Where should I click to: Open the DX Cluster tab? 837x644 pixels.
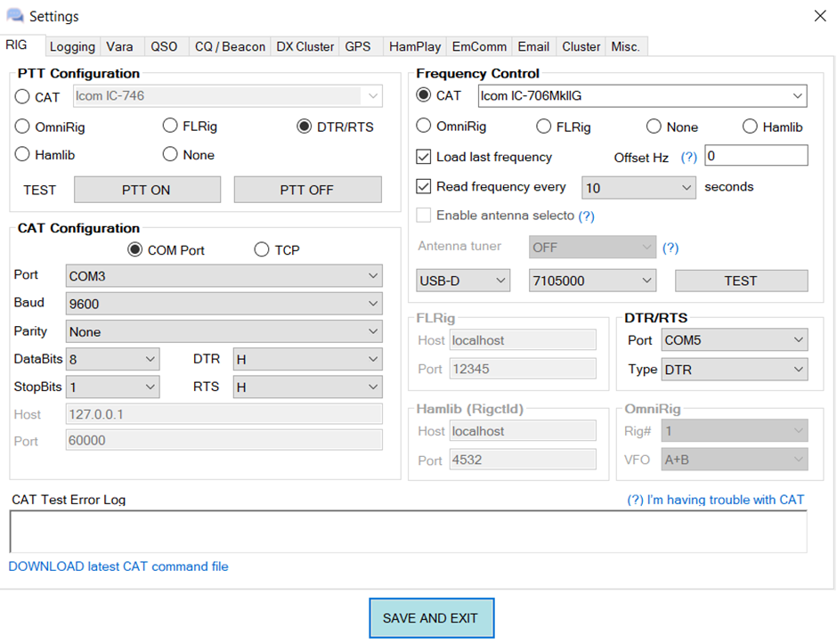tap(305, 46)
